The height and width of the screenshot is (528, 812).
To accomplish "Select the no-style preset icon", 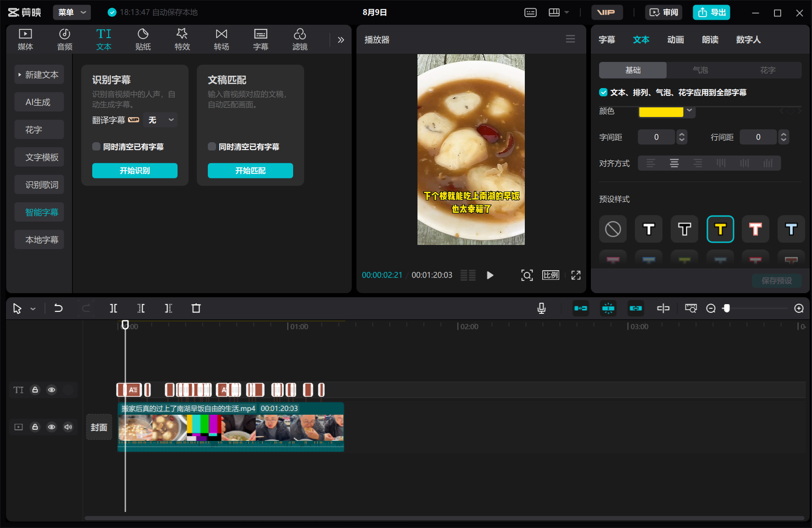I will point(613,229).
